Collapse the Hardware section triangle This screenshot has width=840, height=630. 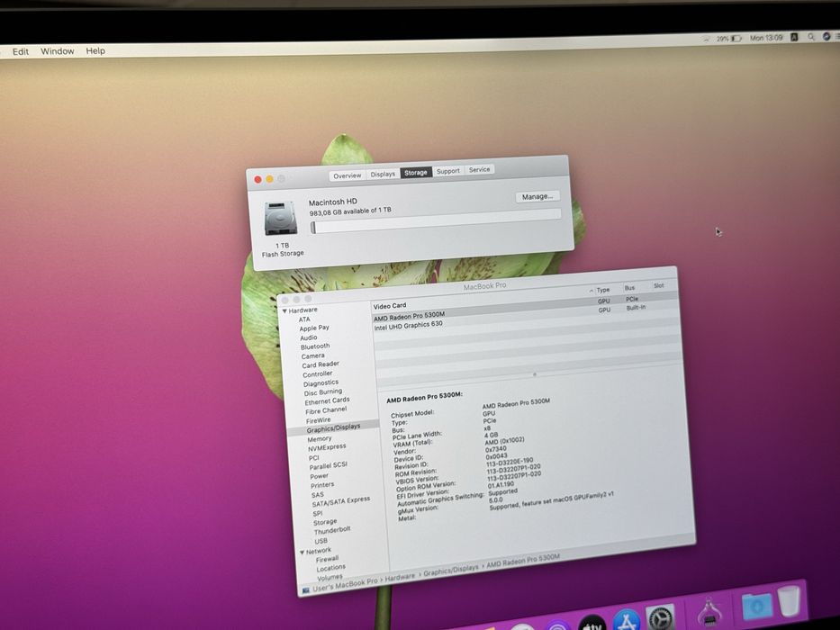[x=285, y=310]
